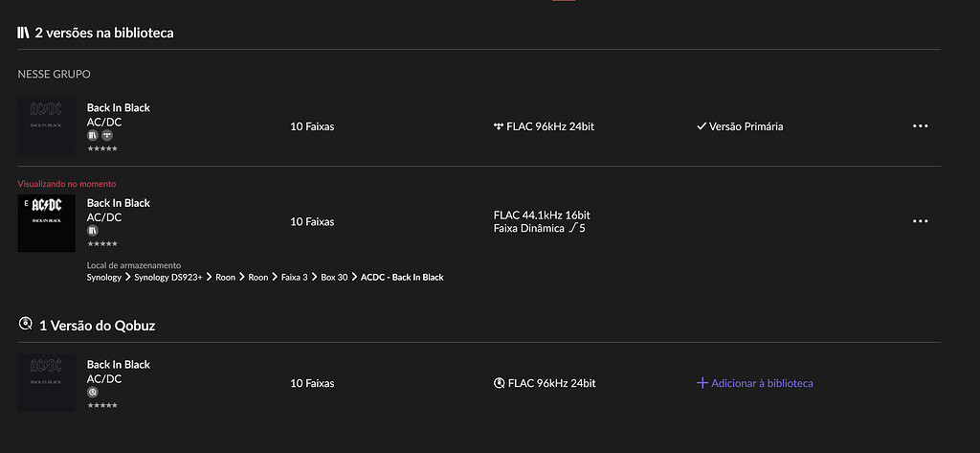Click the Qobuz badge under the Qobuz album's artist
The height and width of the screenshot is (453, 980).
coord(93,392)
